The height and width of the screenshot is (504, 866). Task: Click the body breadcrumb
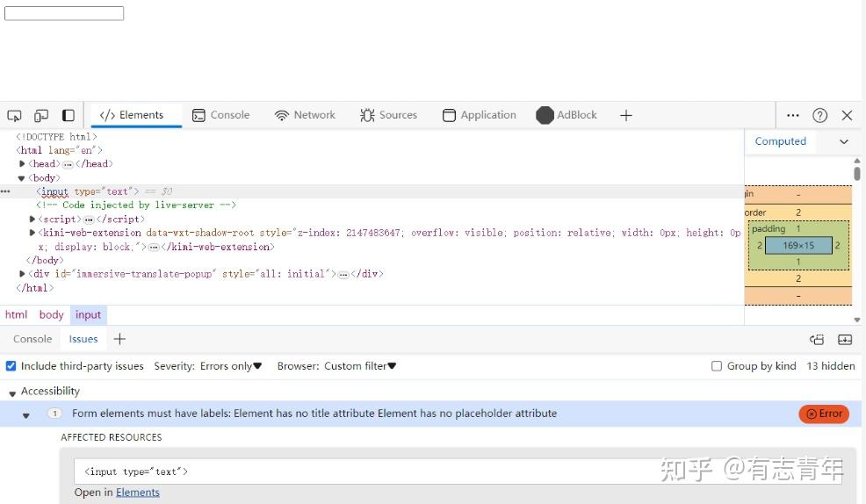pyautogui.click(x=51, y=314)
